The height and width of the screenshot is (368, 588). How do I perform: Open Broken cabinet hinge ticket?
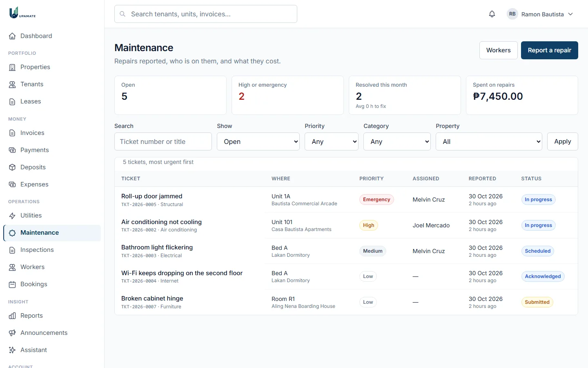152,298
